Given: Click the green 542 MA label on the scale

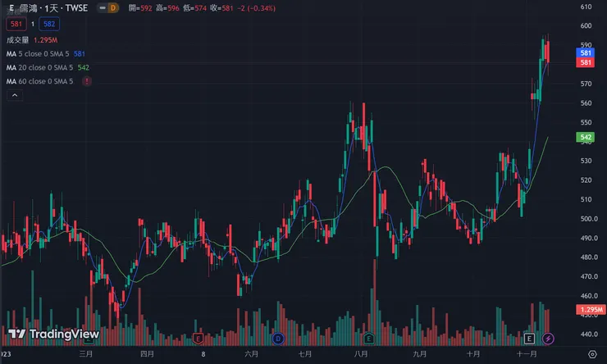Looking at the screenshot, I should (x=586, y=137).
